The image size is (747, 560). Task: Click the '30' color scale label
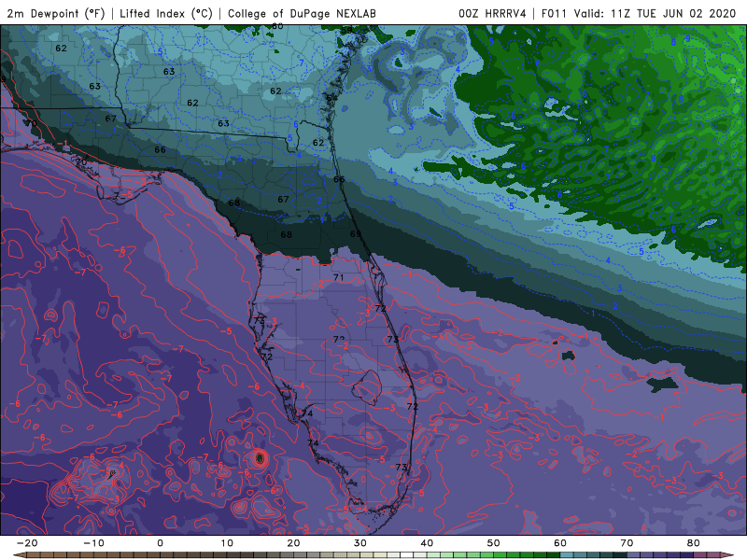[x=360, y=543]
